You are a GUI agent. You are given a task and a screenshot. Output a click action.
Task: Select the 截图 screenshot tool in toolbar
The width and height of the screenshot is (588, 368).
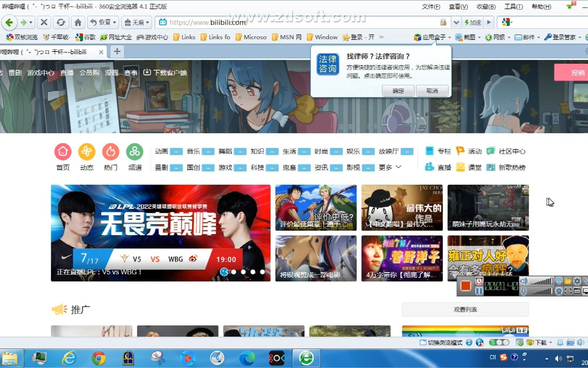(469, 37)
